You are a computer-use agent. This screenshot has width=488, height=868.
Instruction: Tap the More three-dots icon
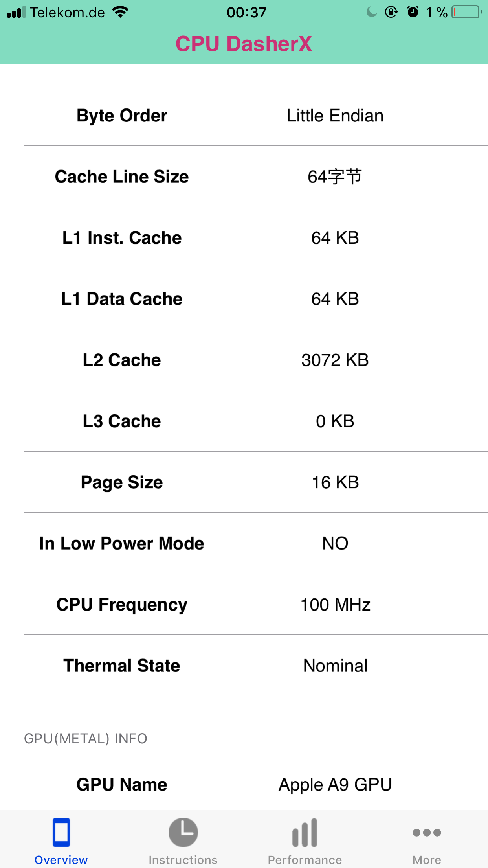pos(427,832)
